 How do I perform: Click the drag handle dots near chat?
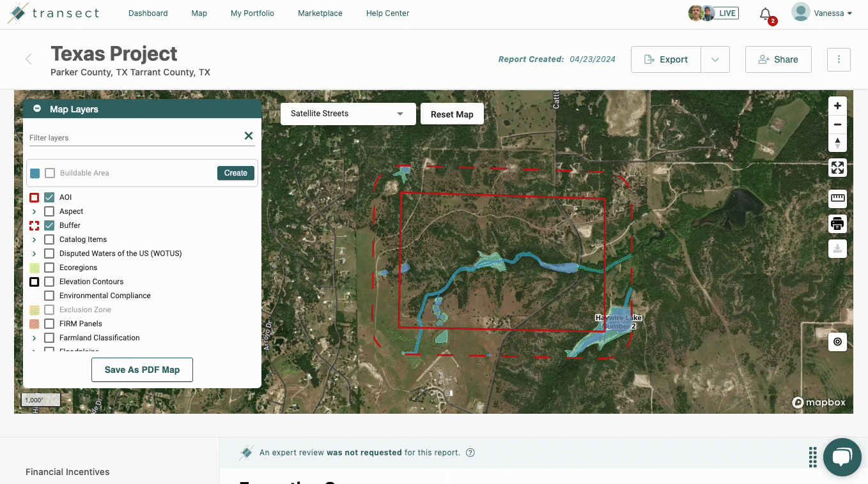click(x=812, y=457)
